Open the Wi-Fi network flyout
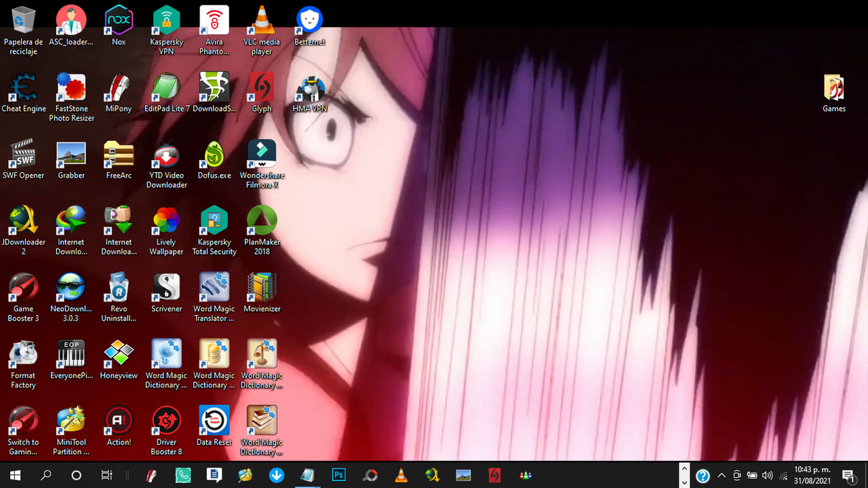Viewport: 868px width, 488px height. click(784, 475)
